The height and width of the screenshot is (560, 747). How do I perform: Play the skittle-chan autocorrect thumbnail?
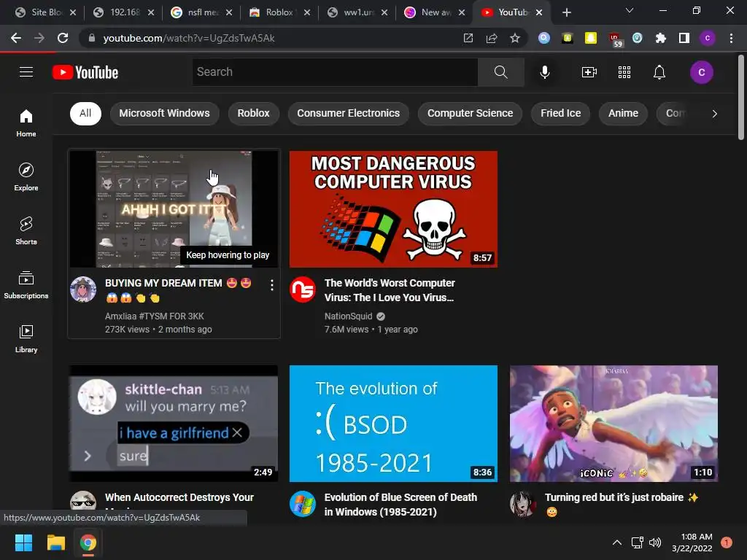tap(174, 424)
